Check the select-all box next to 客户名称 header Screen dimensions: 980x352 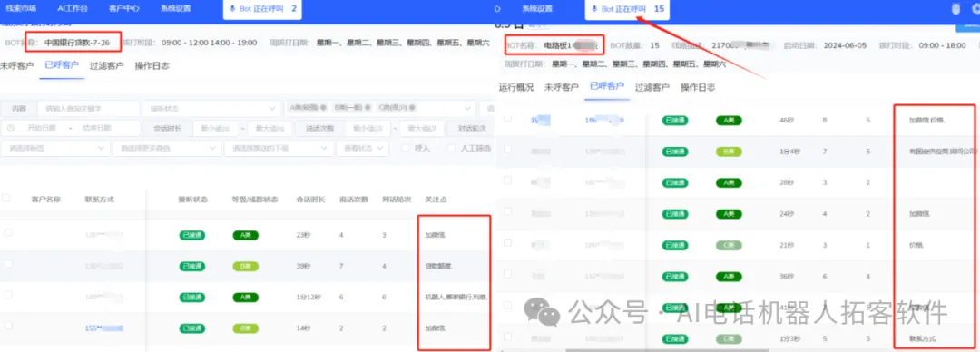click(x=7, y=198)
